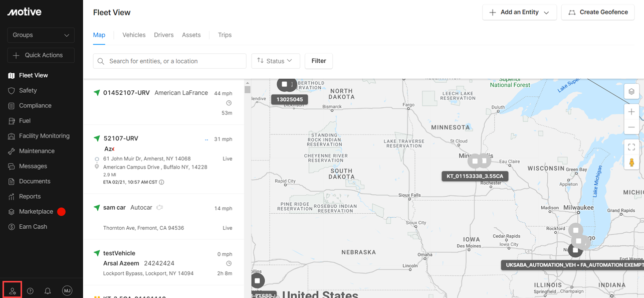Open the Help question mark icon

click(30, 291)
